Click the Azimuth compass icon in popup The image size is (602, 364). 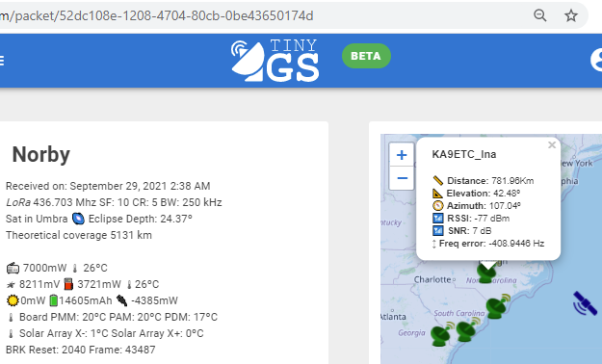point(437,205)
